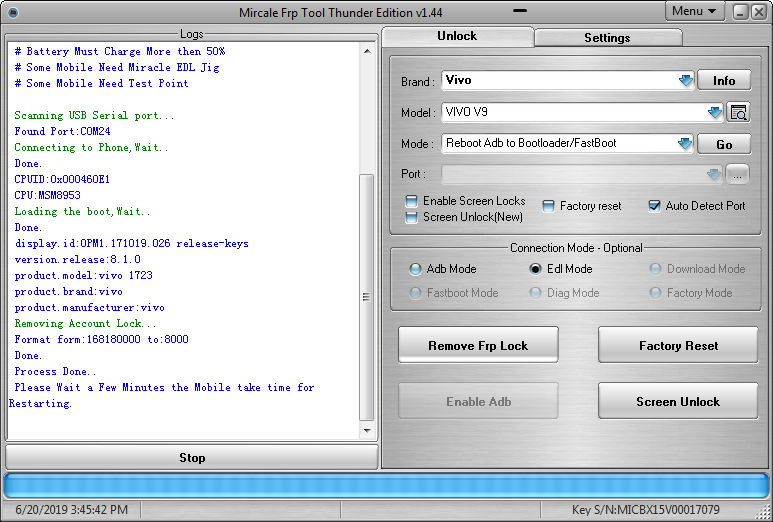The width and height of the screenshot is (773, 522).
Task: Open the Model dropdown arrow for VIVO V9
Action: point(714,113)
